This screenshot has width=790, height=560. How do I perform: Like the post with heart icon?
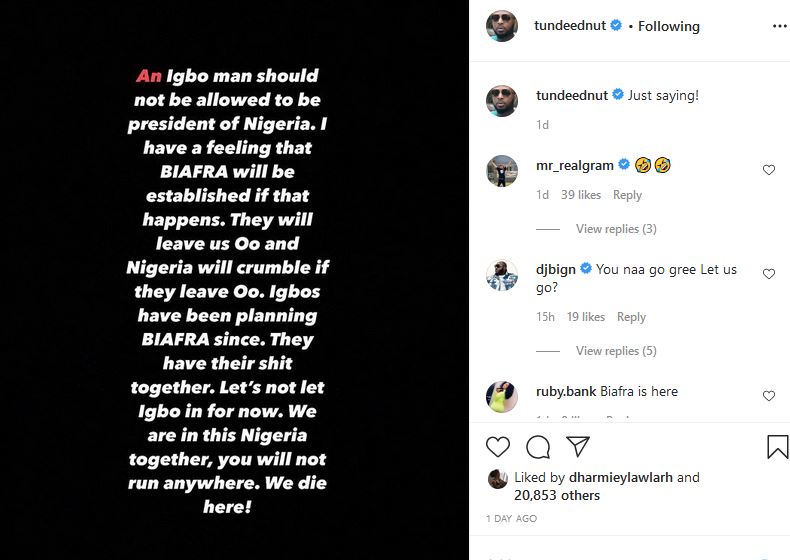[x=498, y=446]
